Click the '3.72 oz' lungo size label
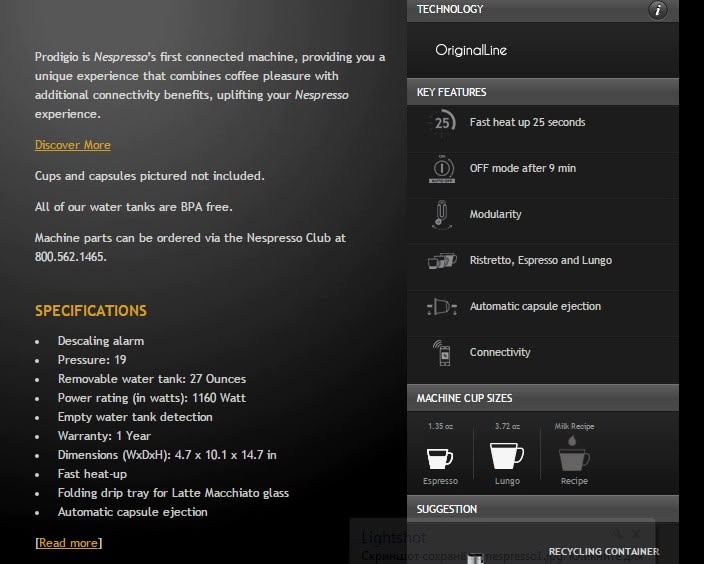Image resolution: width=704 pixels, height=564 pixels. point(507,426)
